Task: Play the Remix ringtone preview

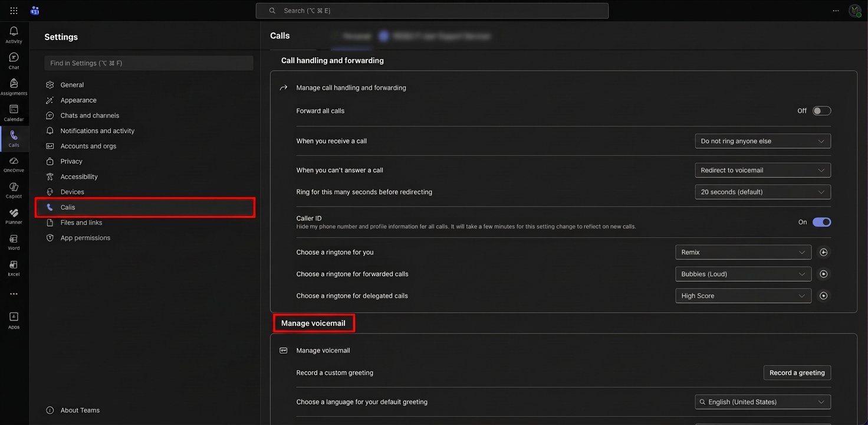Action: [824, 252]
